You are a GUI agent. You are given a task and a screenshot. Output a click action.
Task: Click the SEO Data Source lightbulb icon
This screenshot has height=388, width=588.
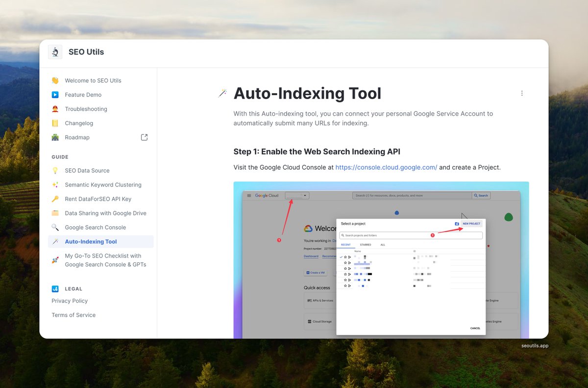pyautogui.click(x=55, y=171)
